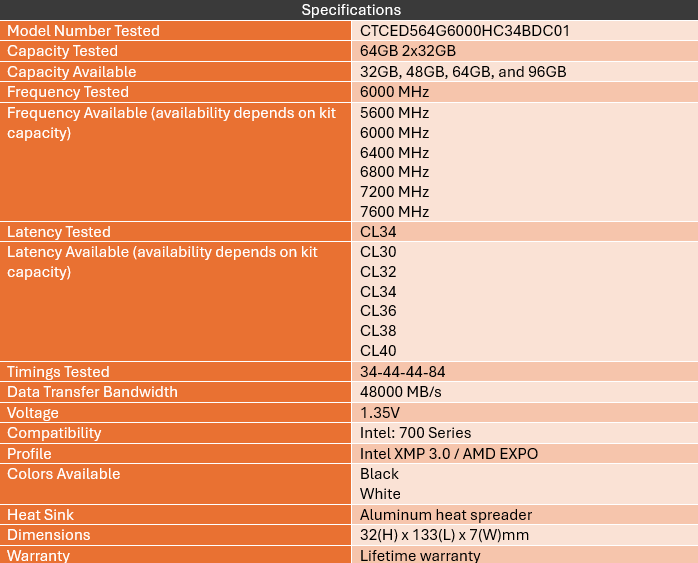Click the CL36 latency entry
Viewport: 698px width, 563px height.
(378, 311)
